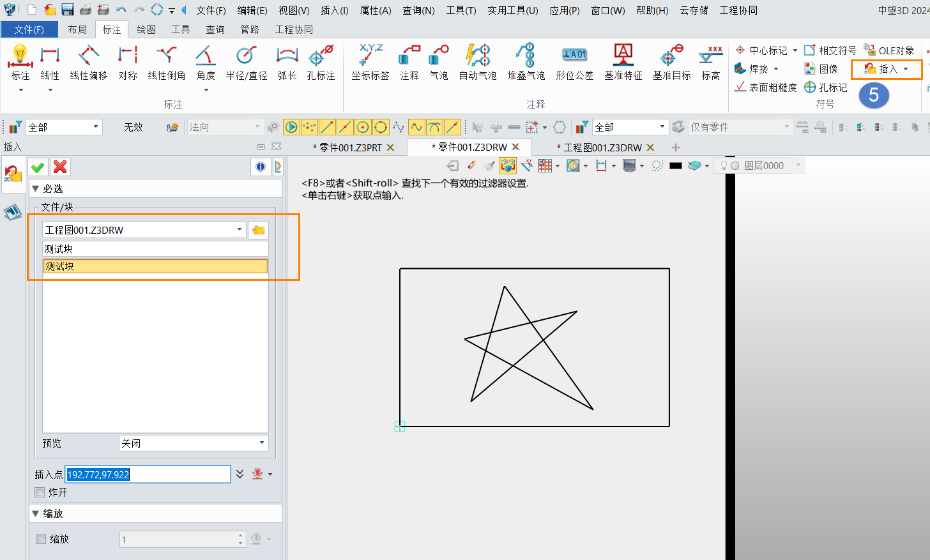The width and height of the screenshot is (930, 560).
Task: Toggle the 炸开 explode checkbox
Action: [x=40, y=492]
